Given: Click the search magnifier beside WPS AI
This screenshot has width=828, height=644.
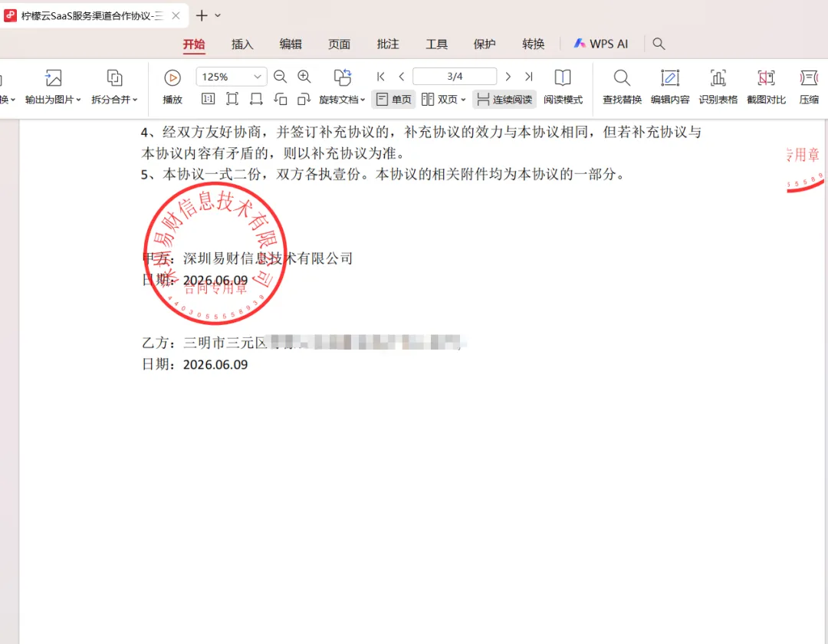Looking at the screenshot, I should point(659,44).
